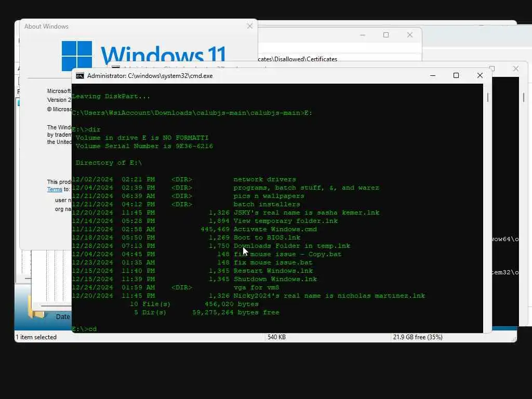Click the 'Leaving DiskPart...' output line
Screen dimensions: 532x399
[x=111, y=96]
